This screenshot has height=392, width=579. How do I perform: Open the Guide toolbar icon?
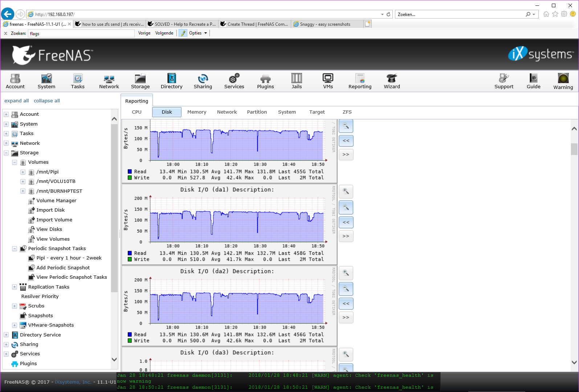click(534, 81)
